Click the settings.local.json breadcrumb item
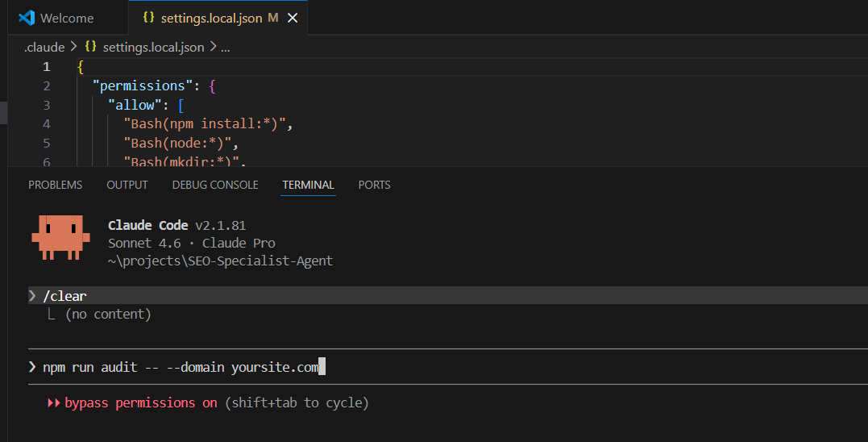Screen dimensions: 868x442 click(153, 48)
